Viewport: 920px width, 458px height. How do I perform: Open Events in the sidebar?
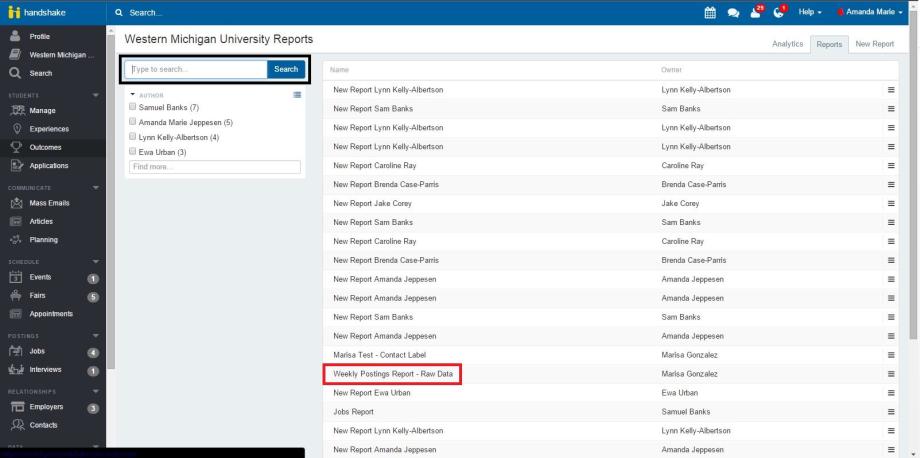point(40,277)
